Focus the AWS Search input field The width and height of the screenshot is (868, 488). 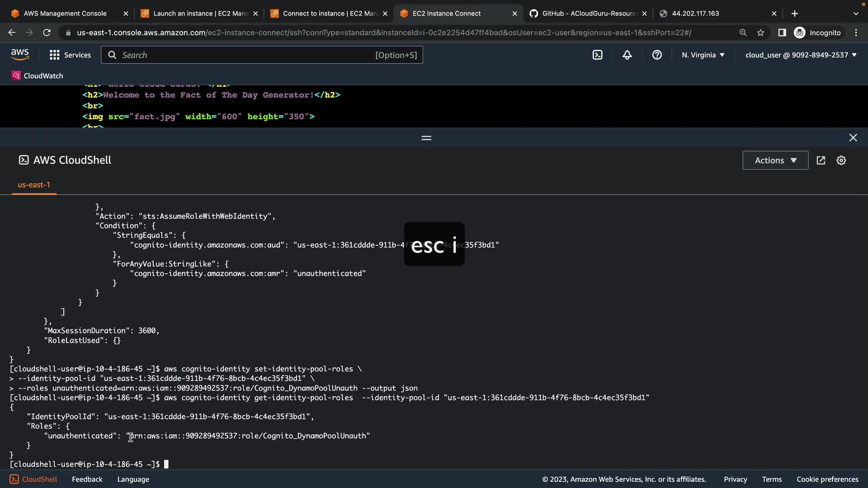[246, 55]
